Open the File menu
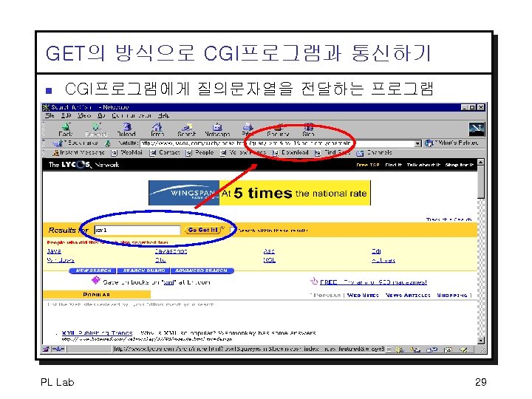This screenshot has width=532, height=399. 50,116
